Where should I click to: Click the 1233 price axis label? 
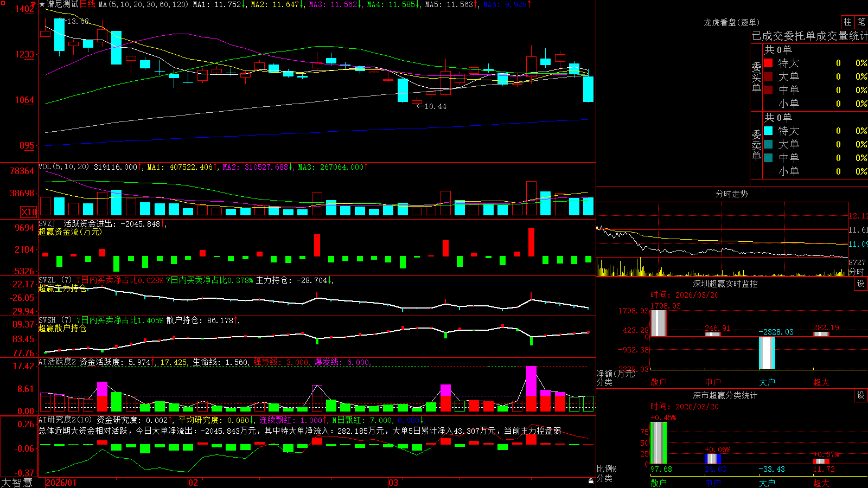click(24, 54)
